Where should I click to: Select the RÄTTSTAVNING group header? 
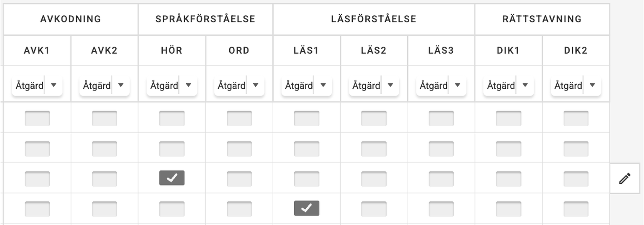point(542,19)
